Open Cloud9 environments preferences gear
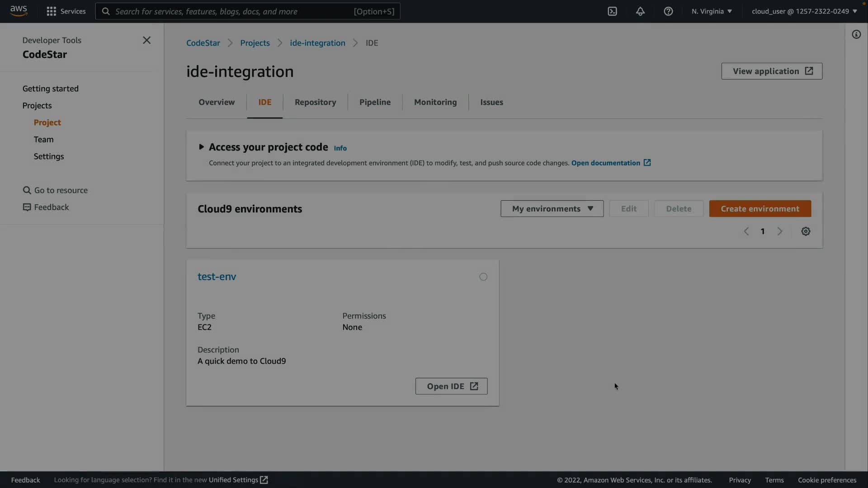 (x=806, y=231)
